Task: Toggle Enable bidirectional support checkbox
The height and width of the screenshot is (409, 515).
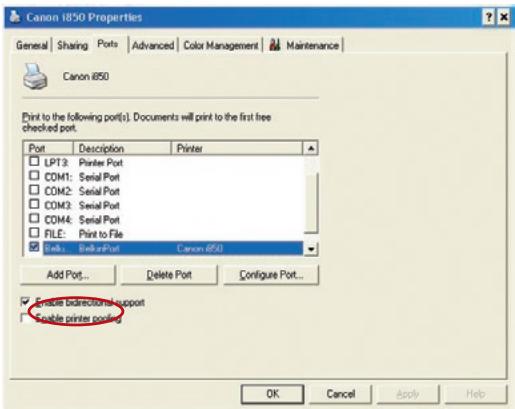Action: (x=25, y=302)
